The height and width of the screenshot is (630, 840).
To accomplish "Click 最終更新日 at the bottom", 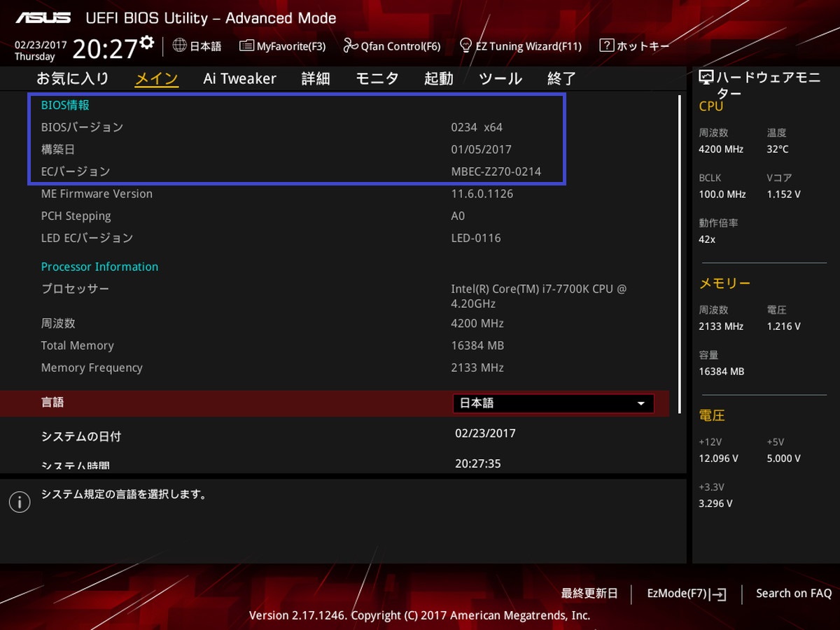I will [589, 594].
